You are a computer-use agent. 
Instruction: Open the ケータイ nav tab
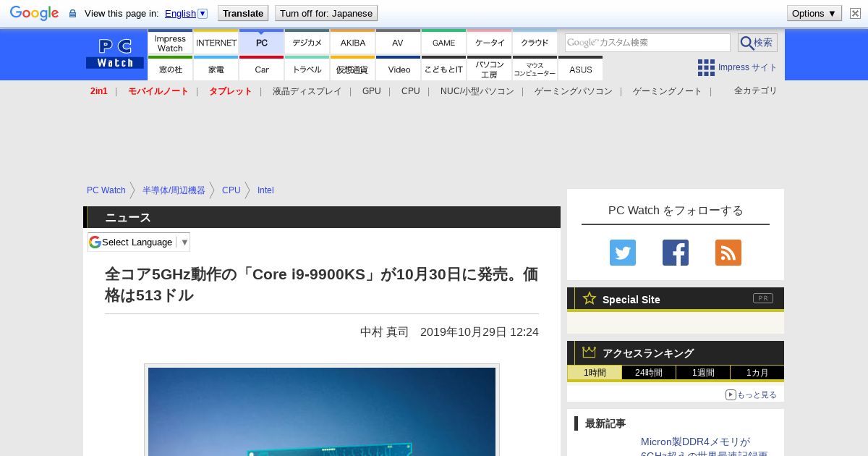(x=490, y=43)
